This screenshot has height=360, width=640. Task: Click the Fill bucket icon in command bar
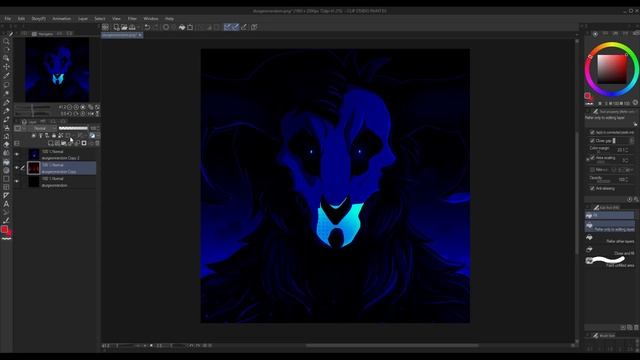click(182, 27)
